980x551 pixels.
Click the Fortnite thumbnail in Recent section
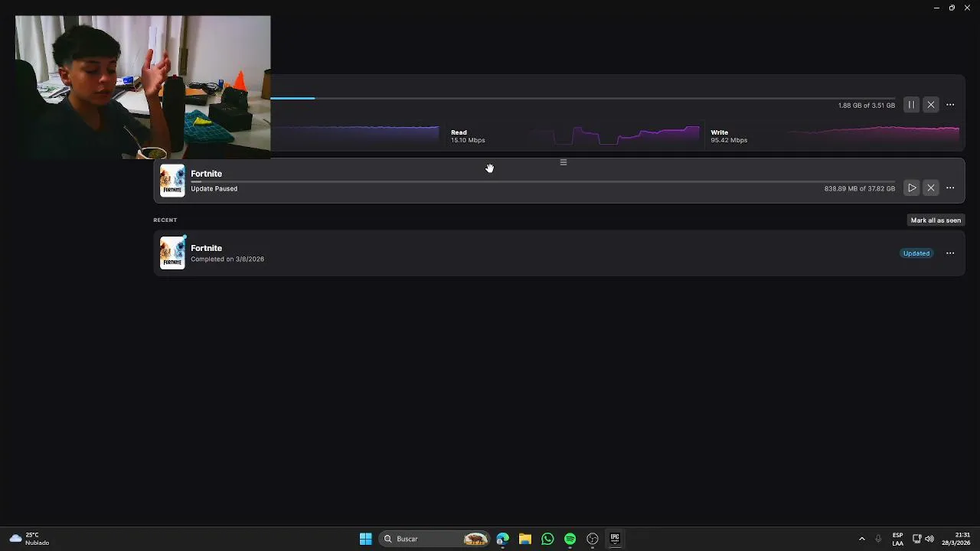(172, 253)
